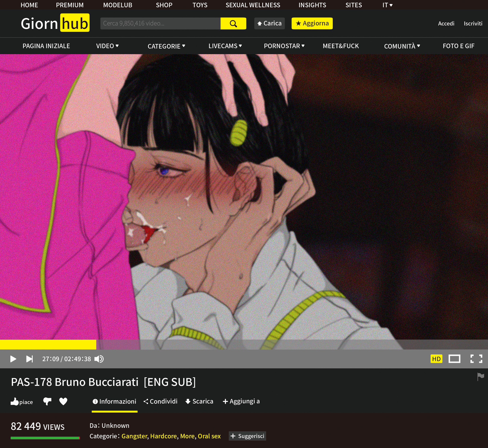488x448 pixels.
Task: Click the Cerca video search field
Action: point(160,23)
